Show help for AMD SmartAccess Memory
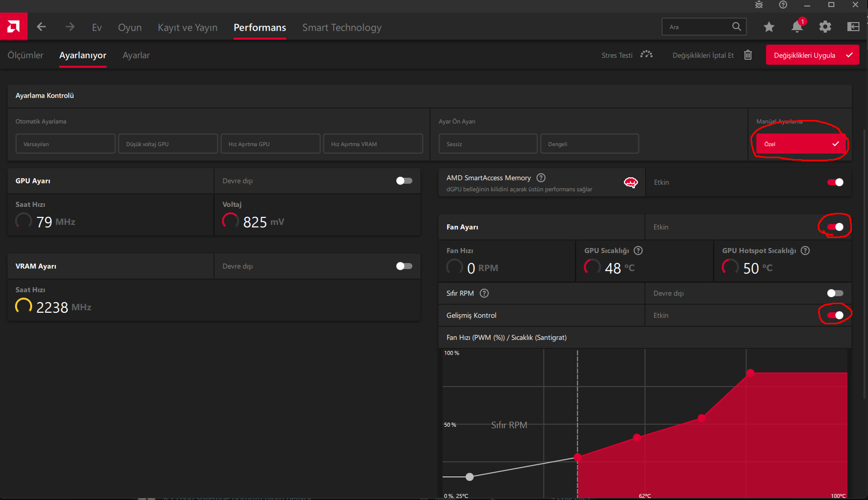The height and width of the screenshot is (500, 868). 541,178
